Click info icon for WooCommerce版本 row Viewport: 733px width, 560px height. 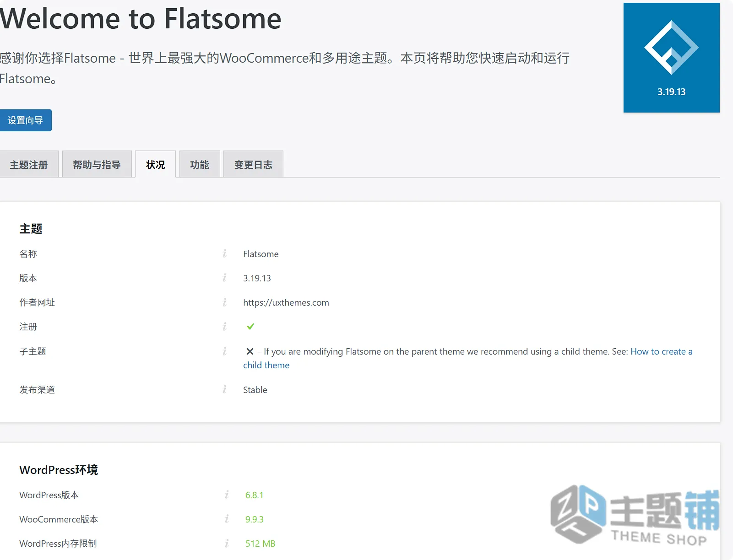(x=227, y=519)
